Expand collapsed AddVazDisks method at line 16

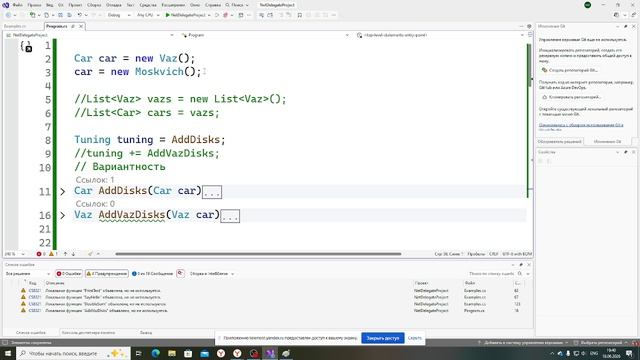coord(62,215)
